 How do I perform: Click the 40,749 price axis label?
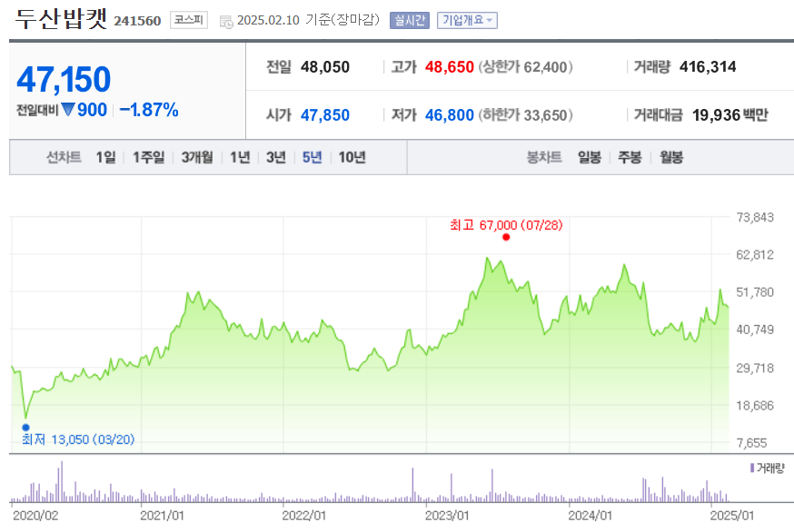[755, 330]
